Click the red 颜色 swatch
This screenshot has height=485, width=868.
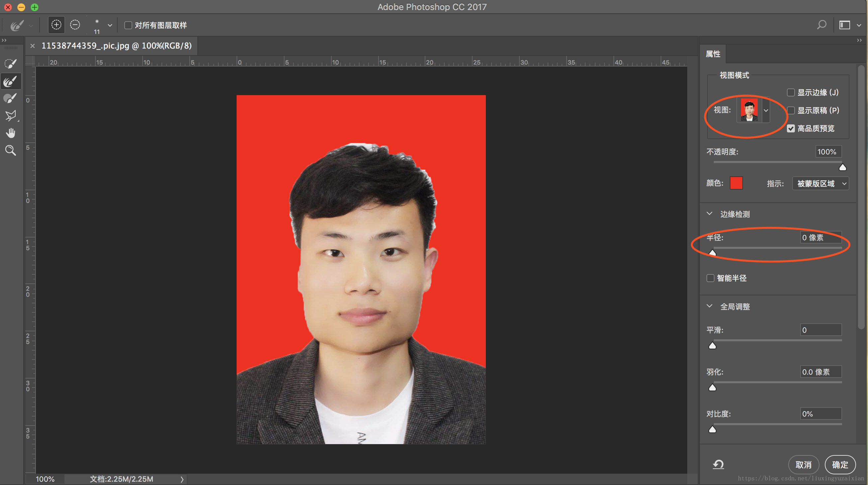click(x=736, y=183)
